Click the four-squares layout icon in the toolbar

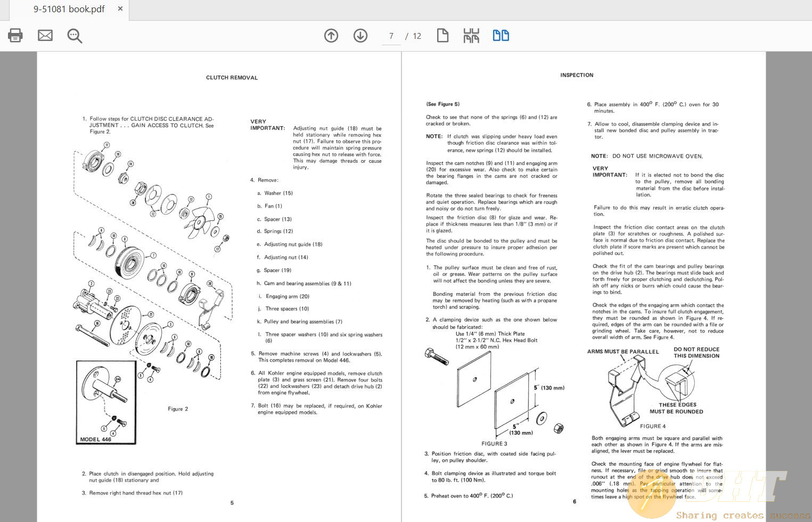[x=471, y=36]
